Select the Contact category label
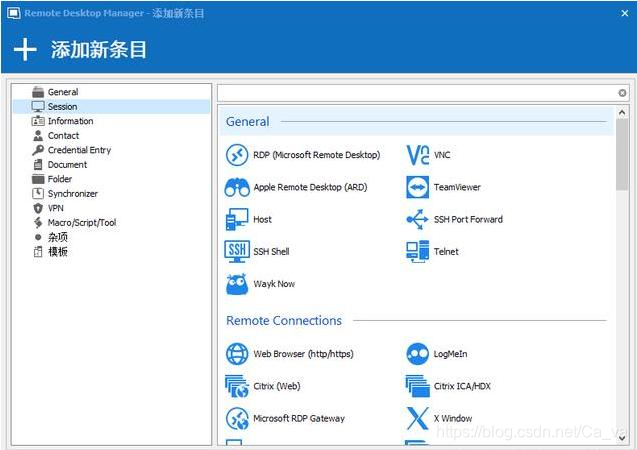The image size is (637, 450). tap(63, 136)
